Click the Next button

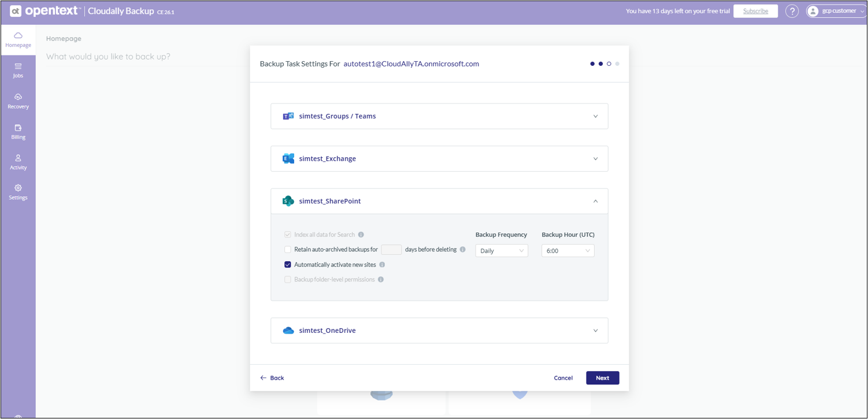click(603, 378)
